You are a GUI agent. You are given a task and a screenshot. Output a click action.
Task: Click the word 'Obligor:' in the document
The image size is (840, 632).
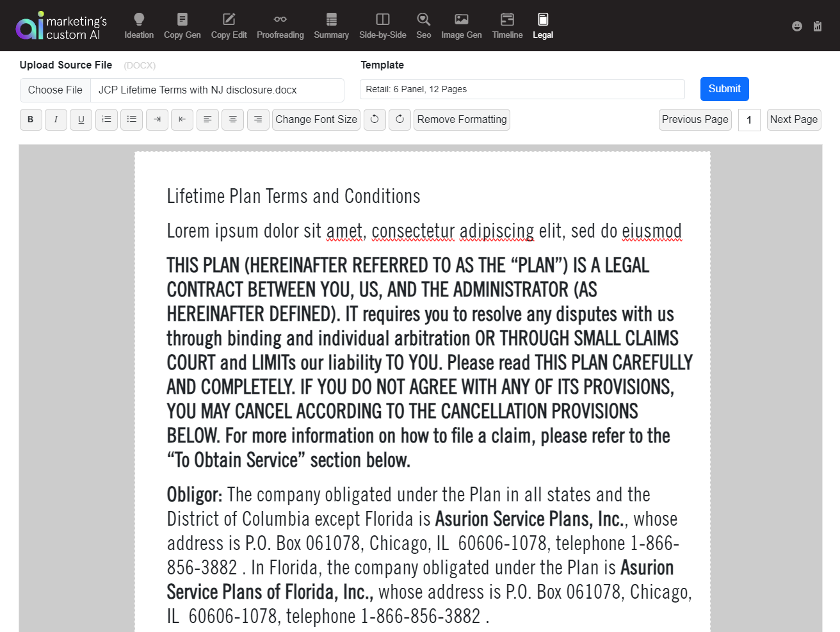[x=195, y=494]
